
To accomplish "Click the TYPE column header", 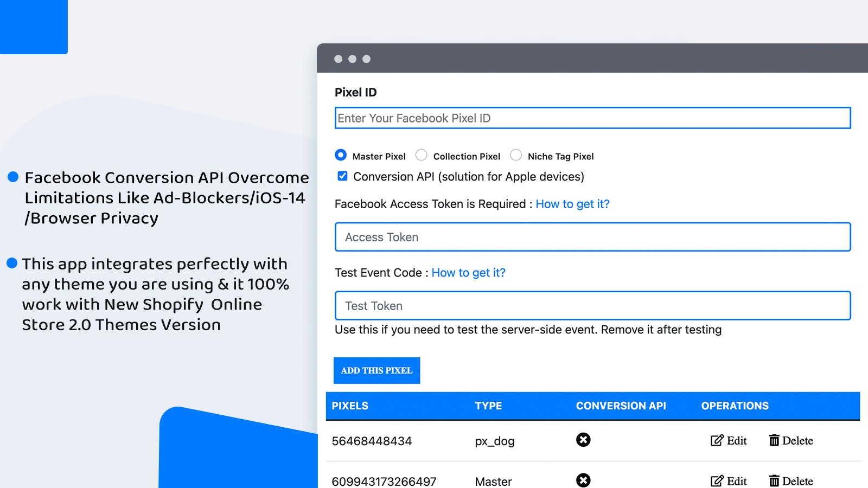I will [488, 406].
